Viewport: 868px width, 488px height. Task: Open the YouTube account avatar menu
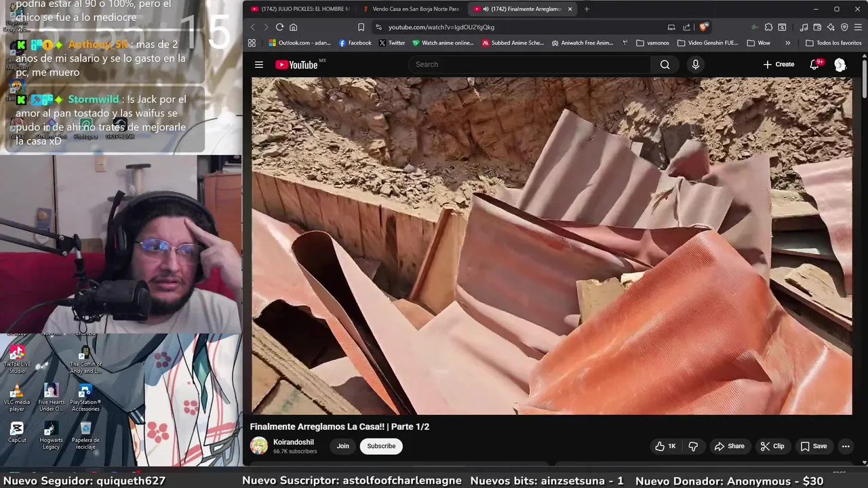(x=840, y=64)
